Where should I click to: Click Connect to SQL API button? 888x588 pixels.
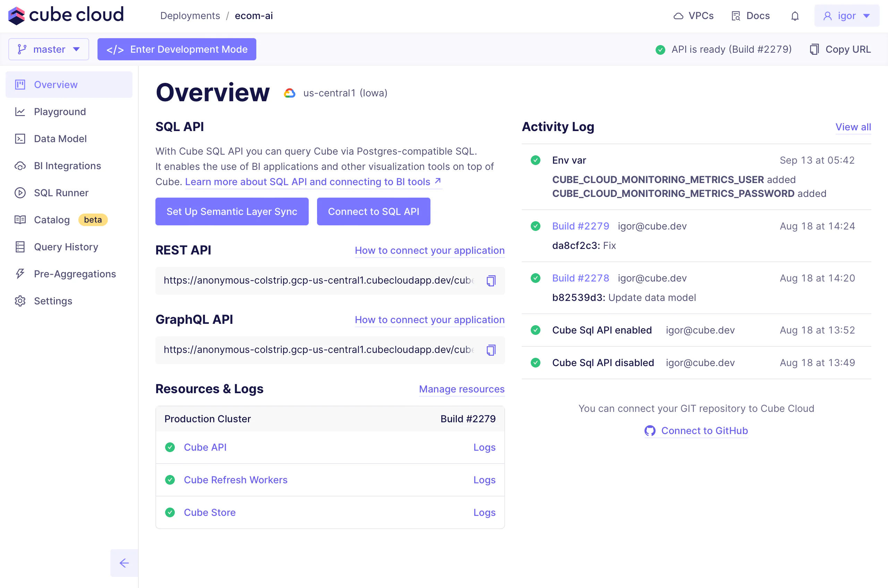point(373,211)
